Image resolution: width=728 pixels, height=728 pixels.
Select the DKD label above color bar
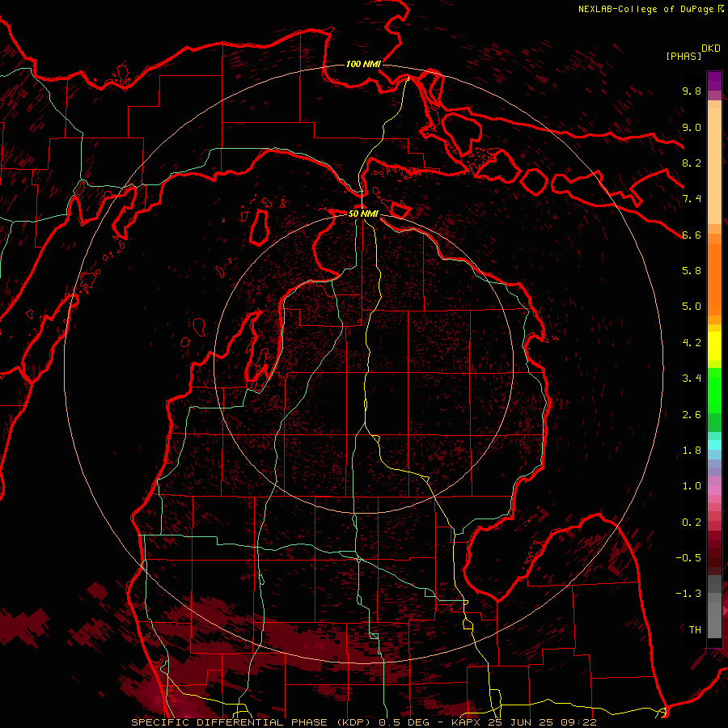(x=711, y=49)
